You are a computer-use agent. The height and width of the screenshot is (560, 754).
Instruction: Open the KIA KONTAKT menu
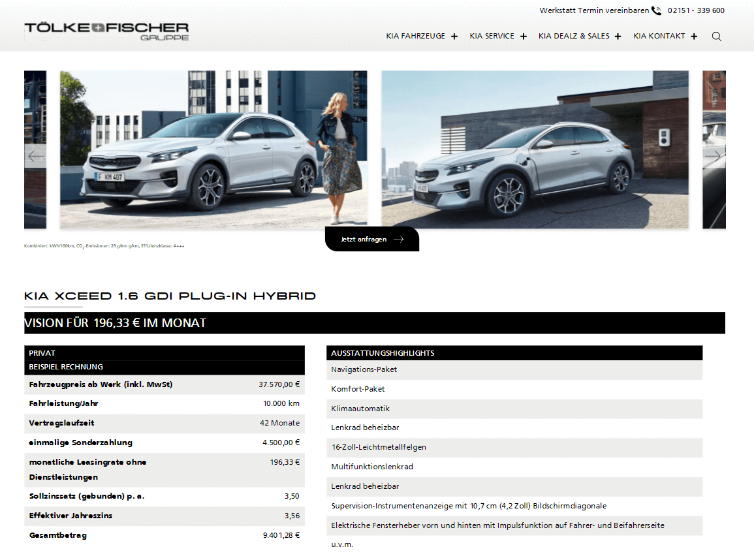(x=659, y=36)
